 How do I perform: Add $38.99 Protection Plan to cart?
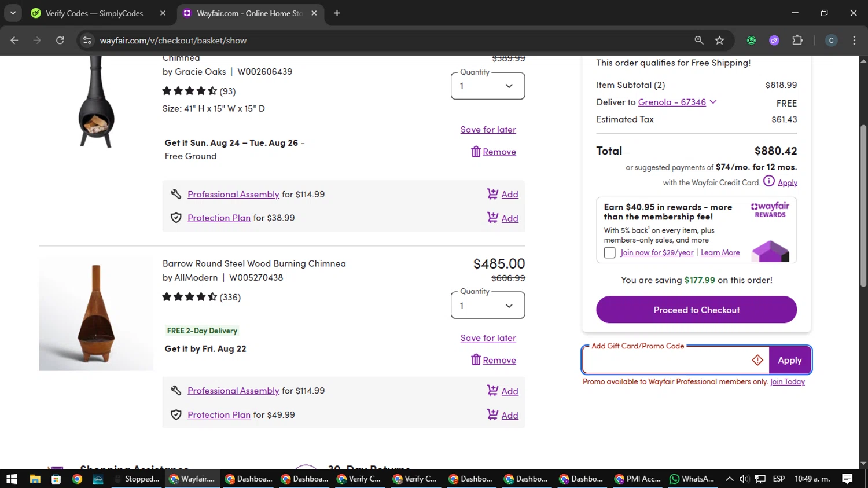(x=502, y=218)
